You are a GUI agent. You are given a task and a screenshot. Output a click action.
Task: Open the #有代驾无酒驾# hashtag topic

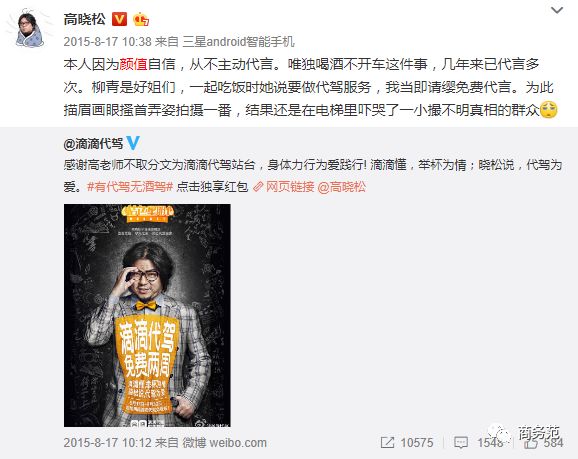click(130, 187)
